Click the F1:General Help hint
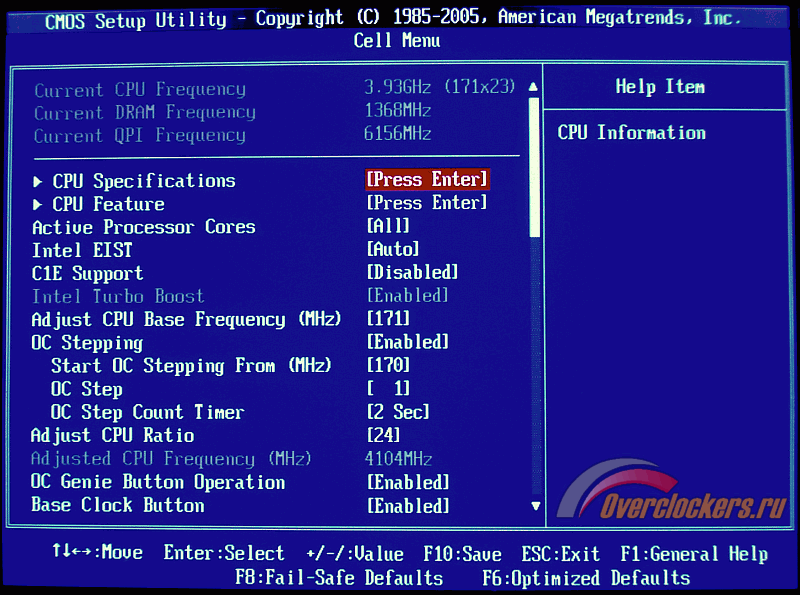Viewport: 800px width, 595px height. point(694,554)
